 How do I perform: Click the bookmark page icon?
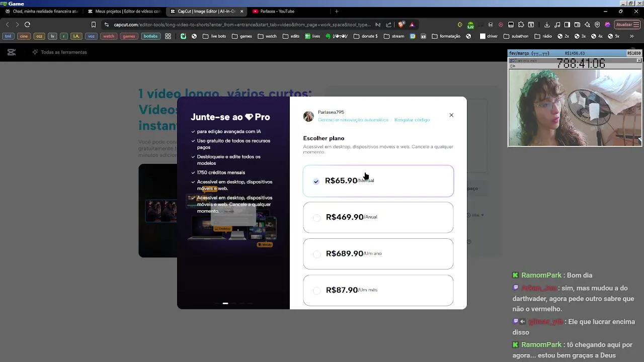(93, 24)
